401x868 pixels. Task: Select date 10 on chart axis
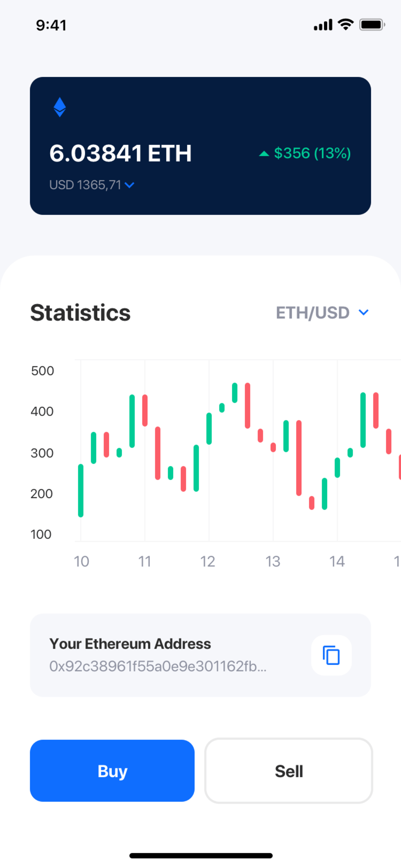(81, 562)
